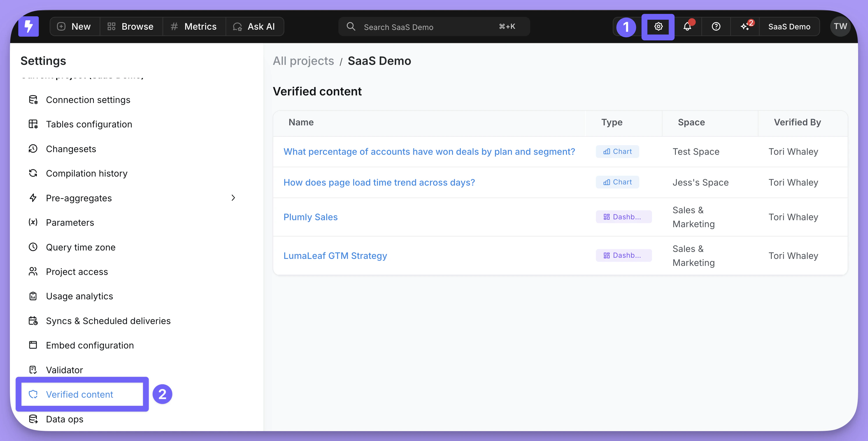Go to All projects breadcrumb link
This screenshot has width=868, height=441.
coord(303,61)
